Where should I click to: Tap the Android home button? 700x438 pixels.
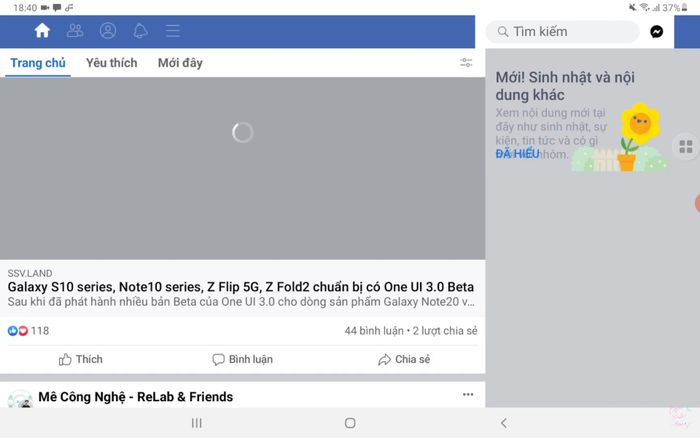(350, 423)
